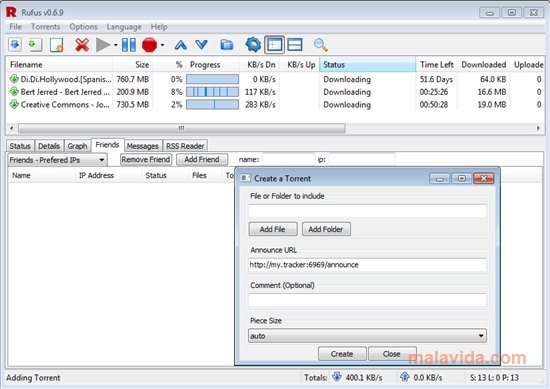Click the Add Folder button
The image size is (550, 389).
click(326, 229)
